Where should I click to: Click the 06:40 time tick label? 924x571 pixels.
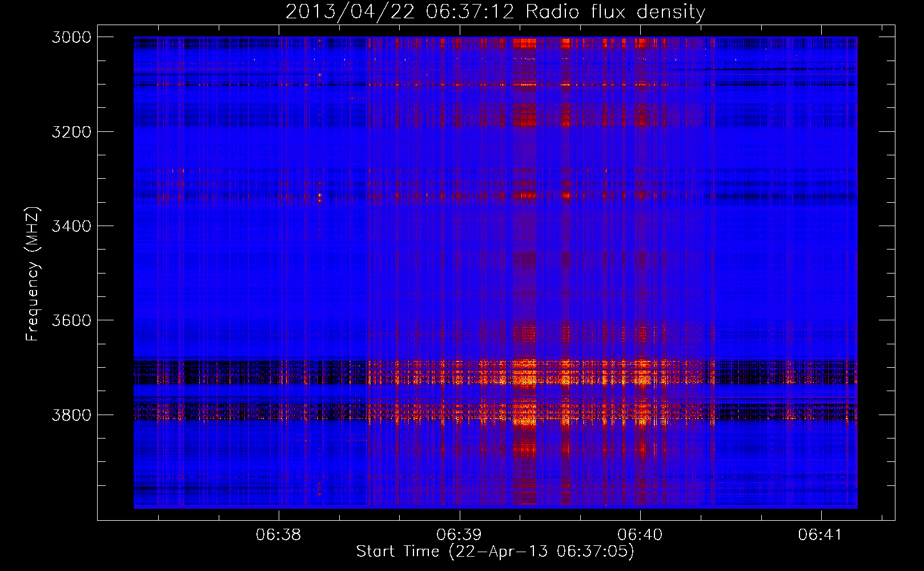640,534
